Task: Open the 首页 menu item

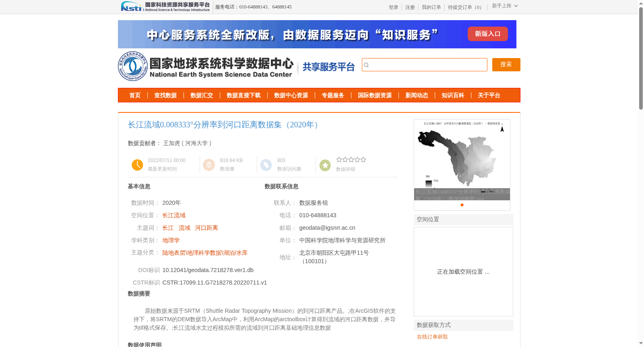Action: (135, 96)
